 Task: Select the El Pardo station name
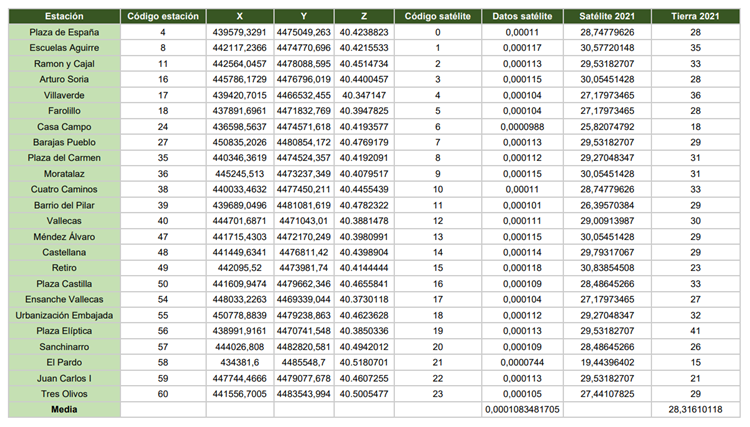pyautogui.click(x=63, y=362)
